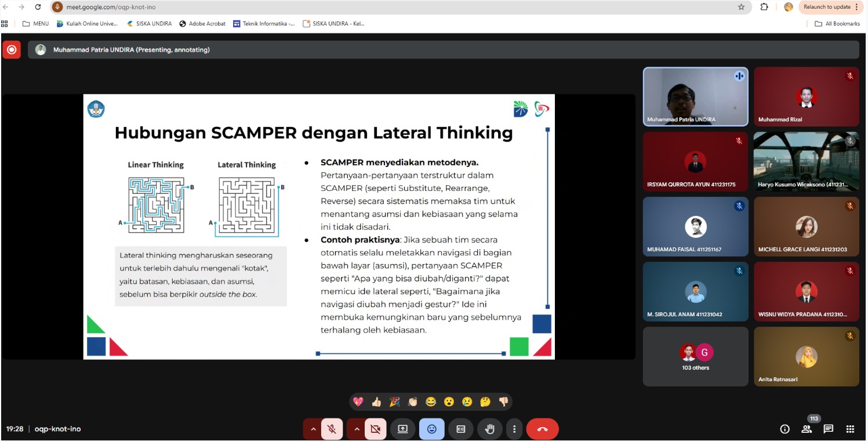Select Muhammad Rizal participant tile
The image size is (868, 441).
click(806, 97)
